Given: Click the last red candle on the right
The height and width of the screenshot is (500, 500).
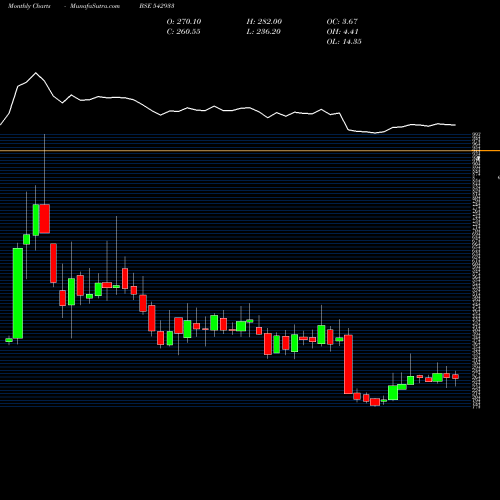Looking at the screenshot, I should 455,376.
